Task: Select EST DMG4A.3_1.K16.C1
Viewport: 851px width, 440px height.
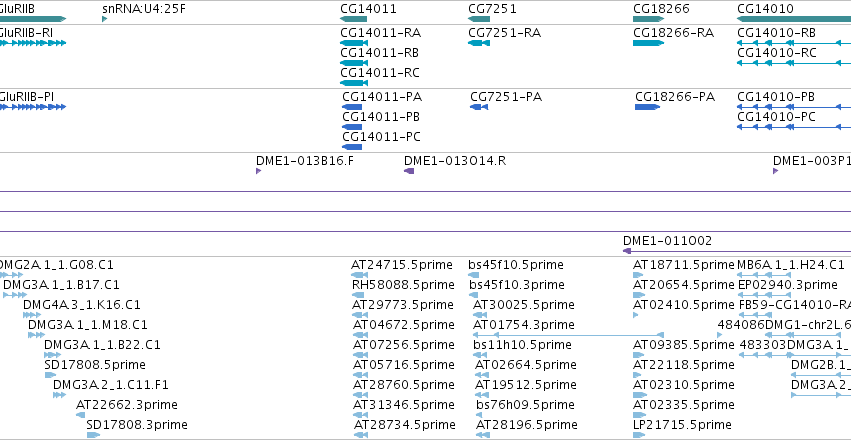Action: coord(32,315)
